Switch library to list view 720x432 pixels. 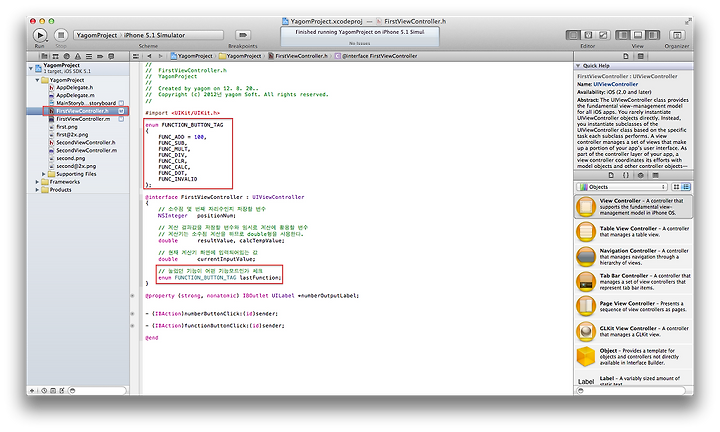coord(686,187)
